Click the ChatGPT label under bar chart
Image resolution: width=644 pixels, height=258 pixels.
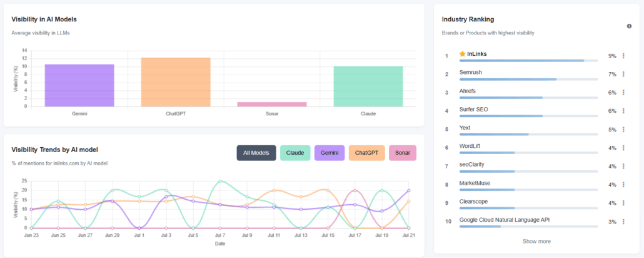tap(176, 113)
